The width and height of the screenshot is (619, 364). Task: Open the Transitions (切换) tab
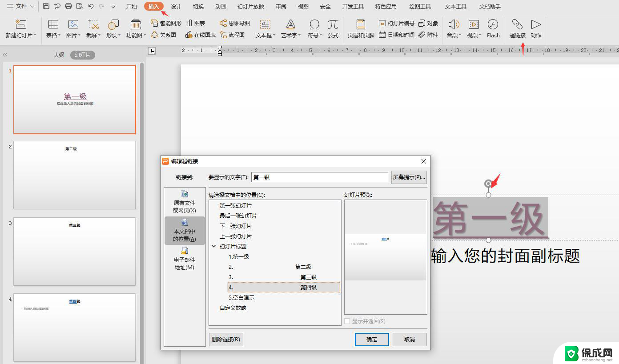(x=198, y=6)
